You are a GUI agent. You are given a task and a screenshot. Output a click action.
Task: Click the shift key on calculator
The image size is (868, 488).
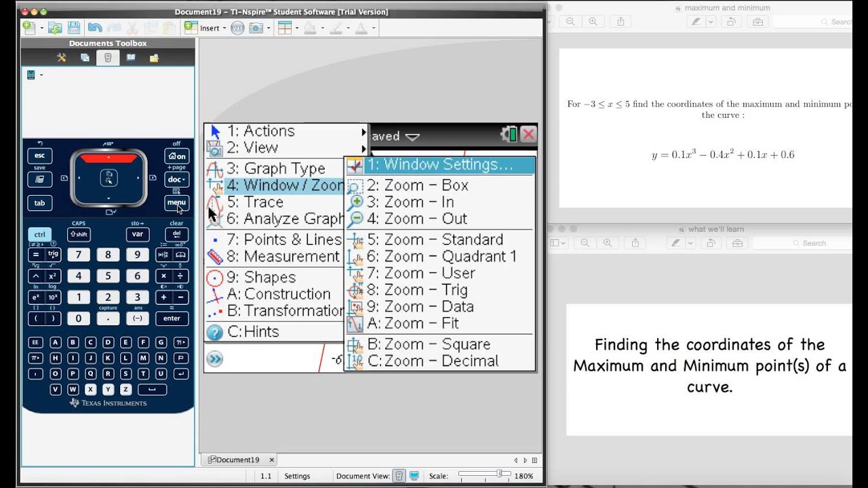(79, 235)
